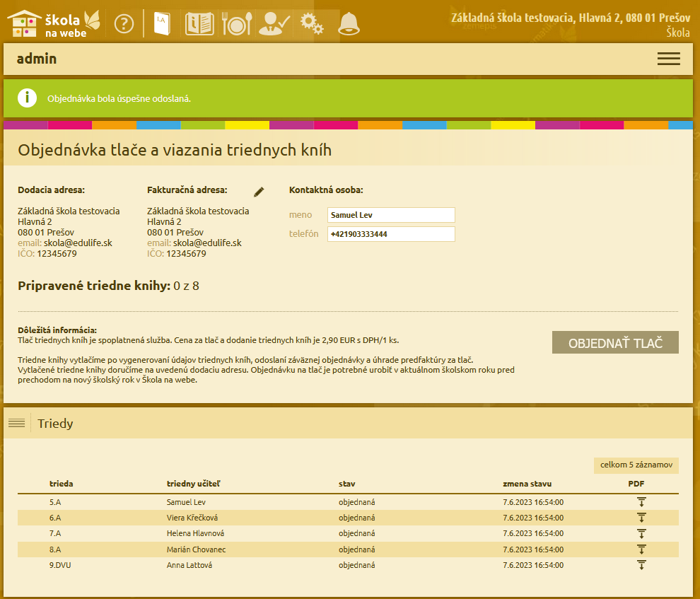Open the canteen fork and plate icon
The height and width of the screenshot is (599, 700).
click(x=237, y=23)
